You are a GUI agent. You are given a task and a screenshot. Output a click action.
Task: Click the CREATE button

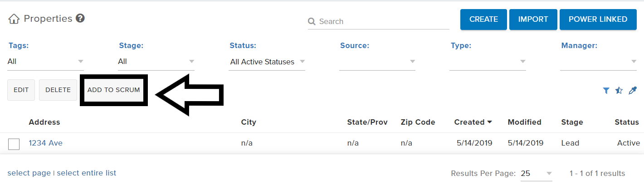tap(483, 19)
